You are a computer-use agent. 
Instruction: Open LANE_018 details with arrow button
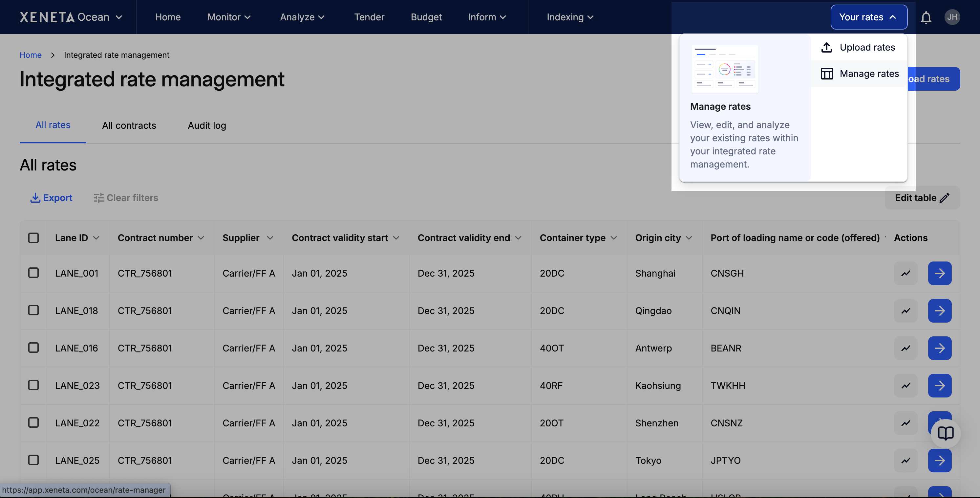[939, 311]
